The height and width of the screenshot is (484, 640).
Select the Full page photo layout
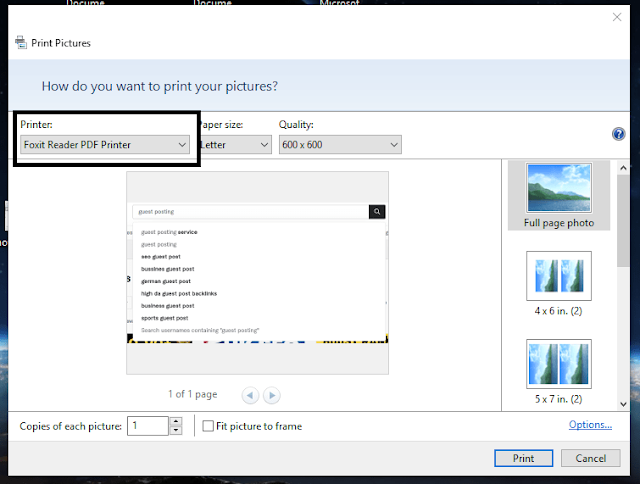(x=559, y=195)
